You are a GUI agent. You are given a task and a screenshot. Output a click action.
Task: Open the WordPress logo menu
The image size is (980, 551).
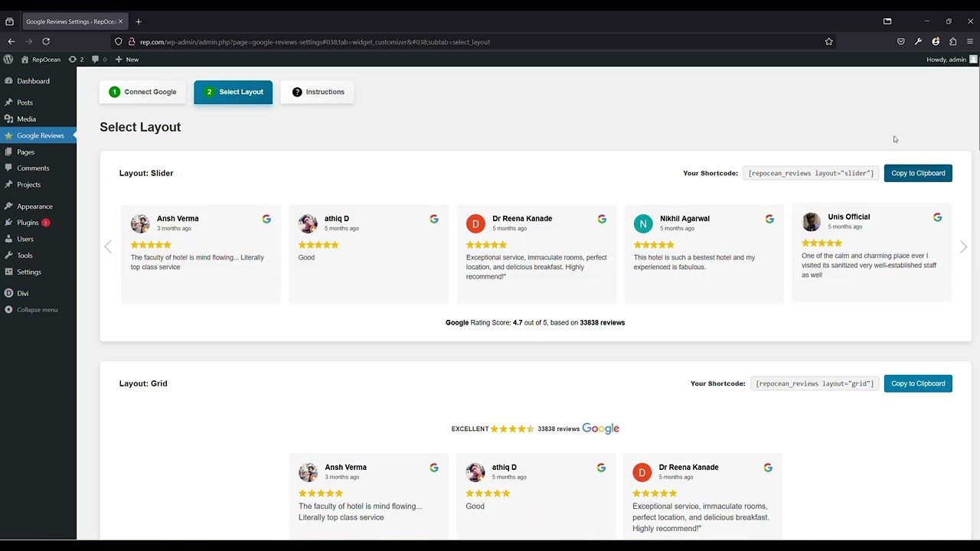tap(8, 59)
